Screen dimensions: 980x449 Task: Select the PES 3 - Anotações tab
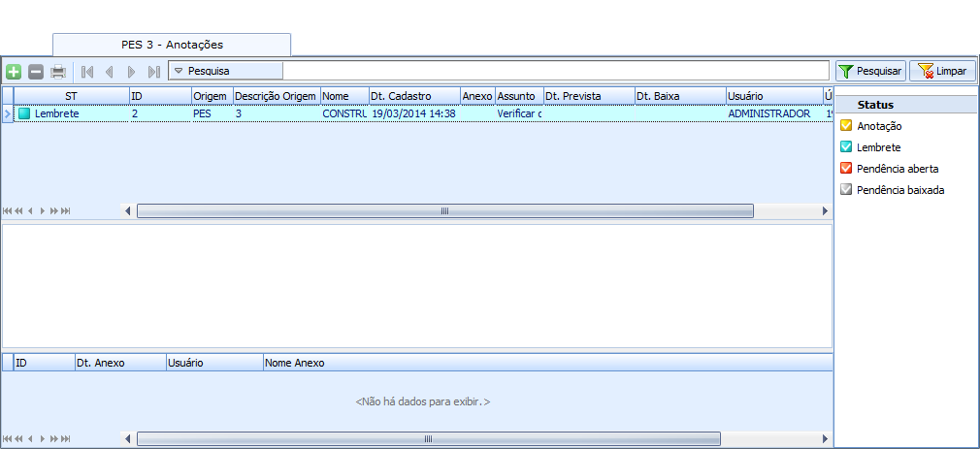172,45
